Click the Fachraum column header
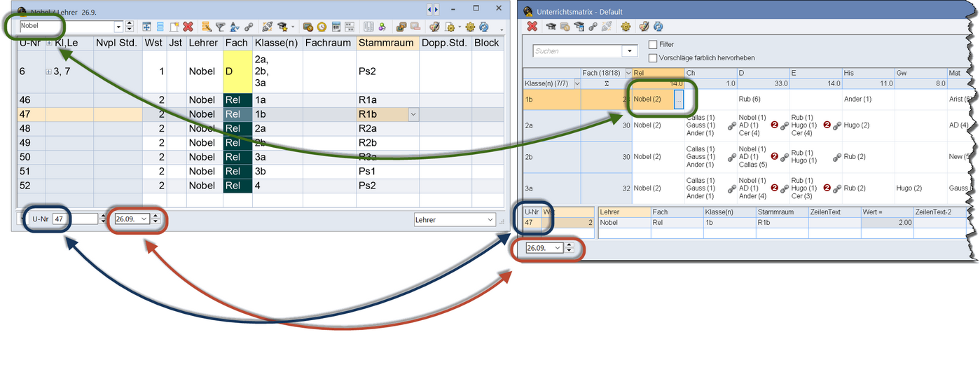 329,43
